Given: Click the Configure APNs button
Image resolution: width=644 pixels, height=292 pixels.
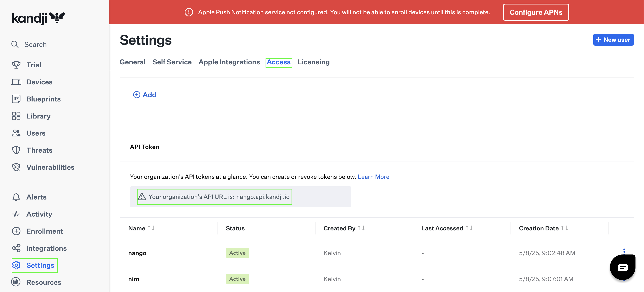Looking at the screenshot, I should pos(536,12).
